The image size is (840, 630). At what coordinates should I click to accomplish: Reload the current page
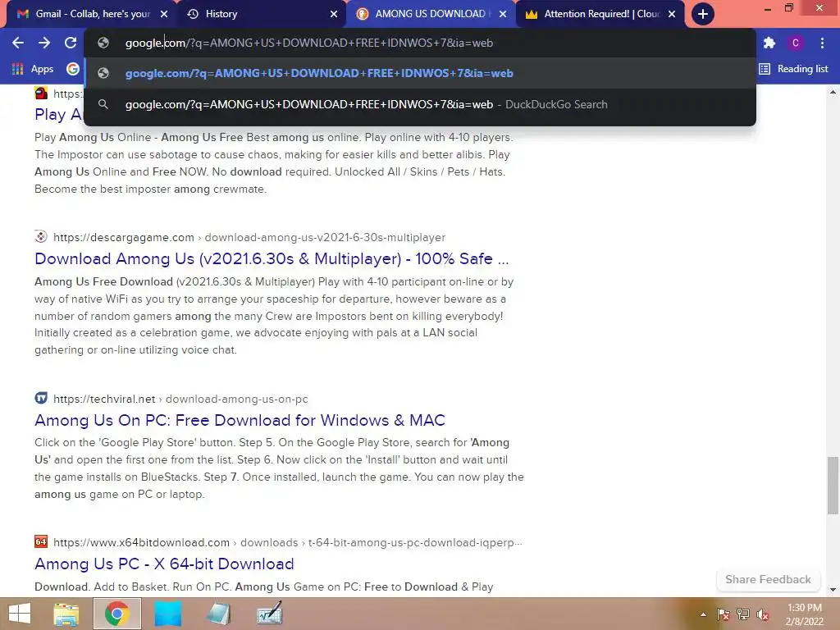point(71,43)
